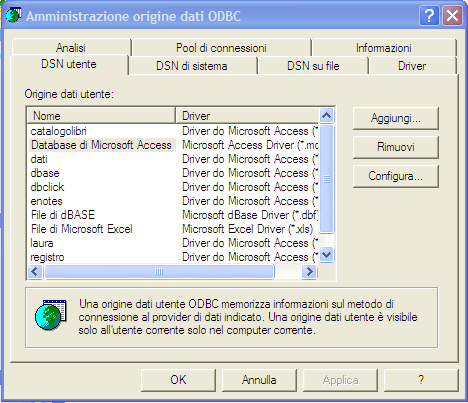The width and height of the screenshot is (468, 403).
Task: Click the Aggiungi... button
Action: [x=396, y=118]
